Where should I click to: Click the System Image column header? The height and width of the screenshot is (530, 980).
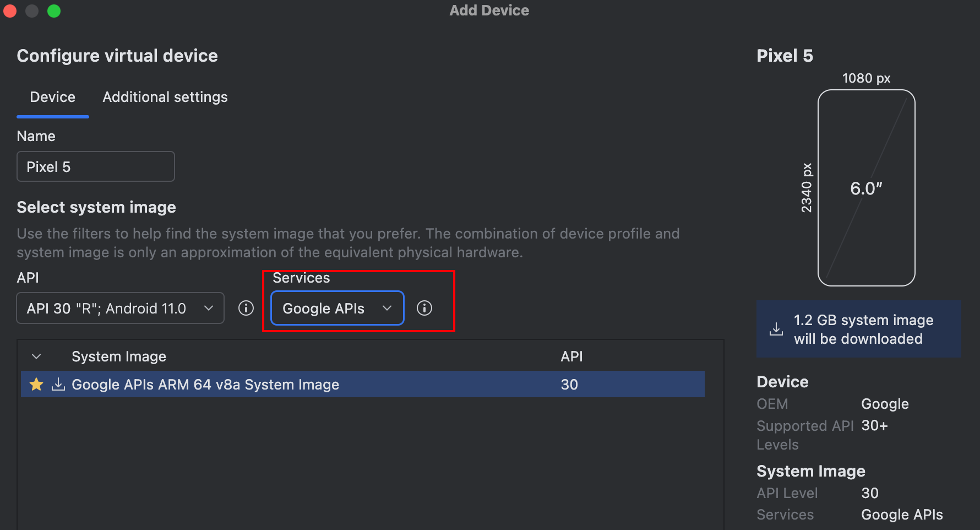[x=119, y=356]
